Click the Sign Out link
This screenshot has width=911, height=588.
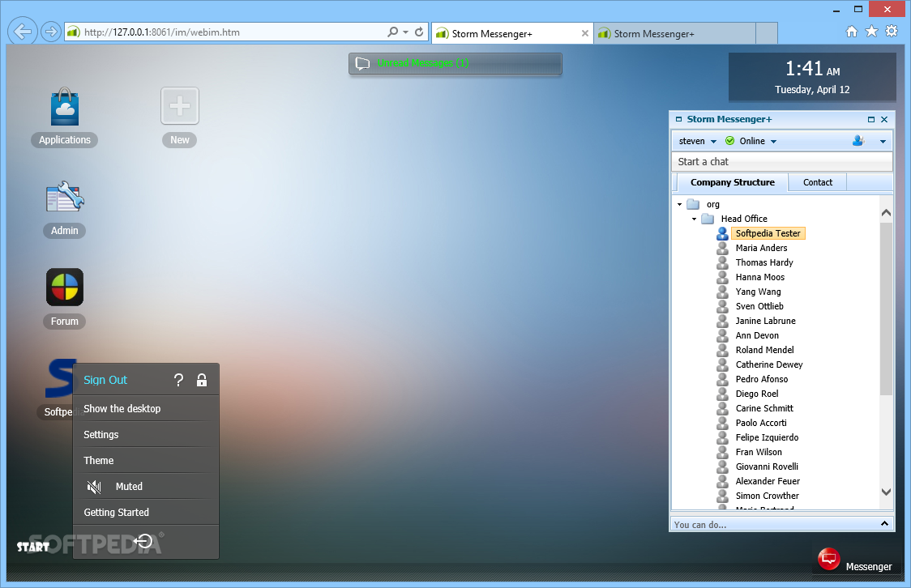click(x=105, y=380)
